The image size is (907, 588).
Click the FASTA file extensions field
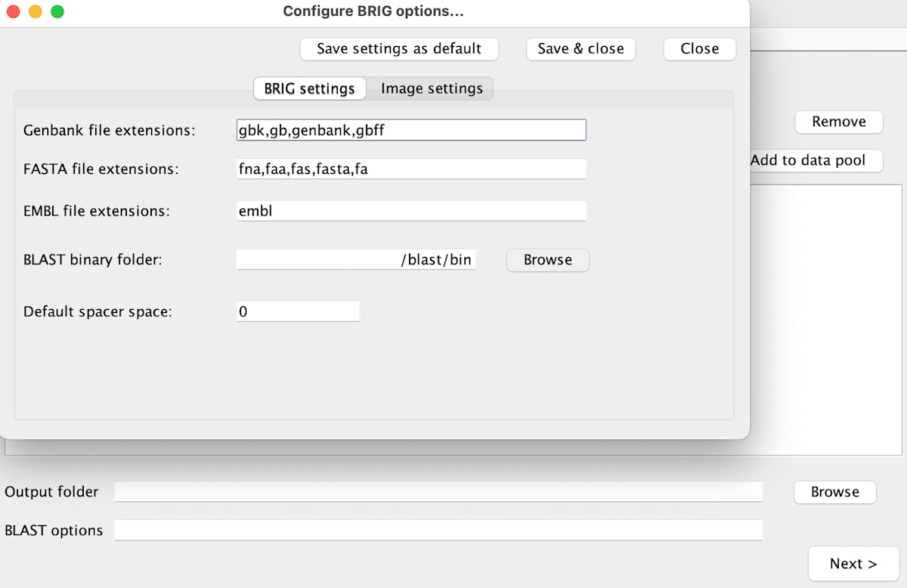[411, 169]
